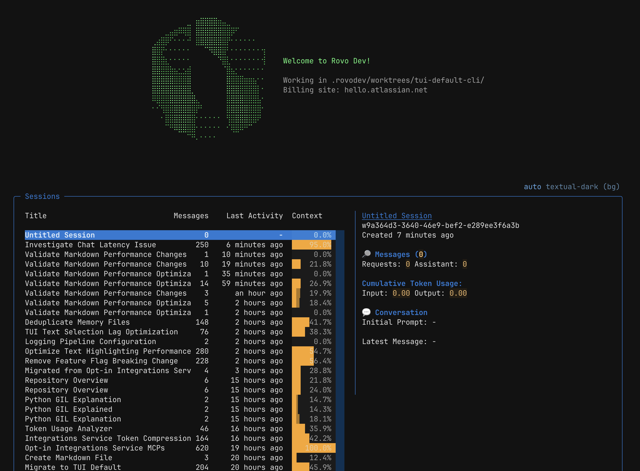Select Optimize Text Highlighting Performance session

pyautogui.click(x=180, y=351)
